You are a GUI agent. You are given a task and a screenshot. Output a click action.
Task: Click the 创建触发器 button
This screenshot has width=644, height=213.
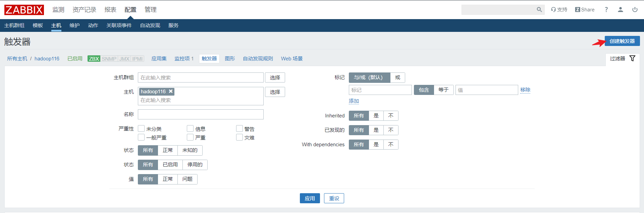622,41
